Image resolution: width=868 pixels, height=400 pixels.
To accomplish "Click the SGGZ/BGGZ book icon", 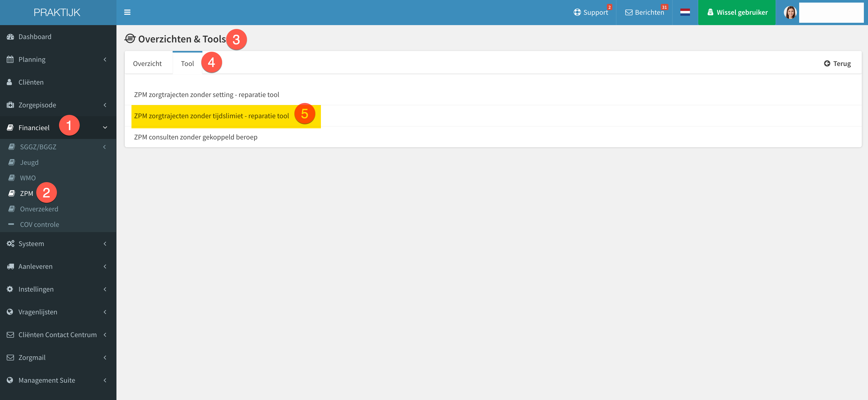I will pyautogui.click(x=12, y=147).
